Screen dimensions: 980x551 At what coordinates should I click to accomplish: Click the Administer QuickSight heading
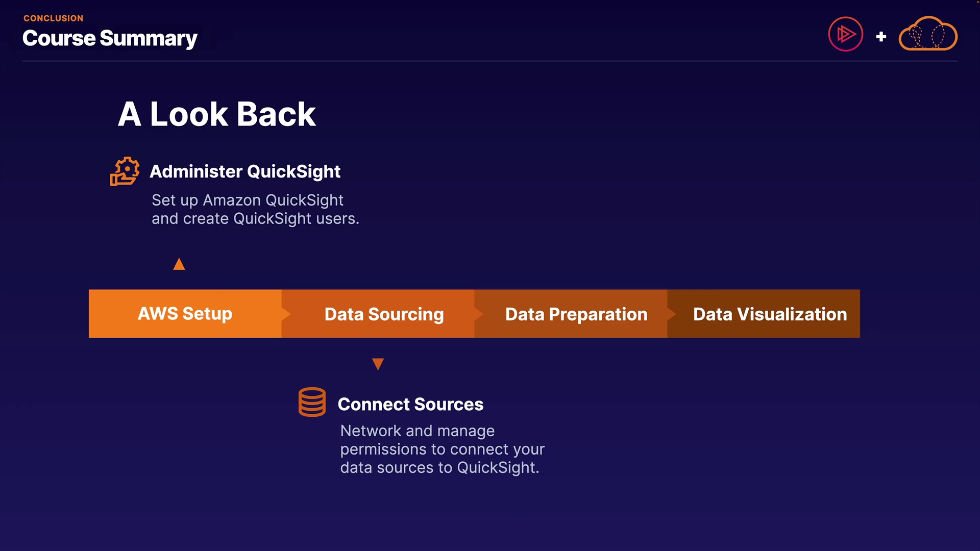[x=245, y=171]
